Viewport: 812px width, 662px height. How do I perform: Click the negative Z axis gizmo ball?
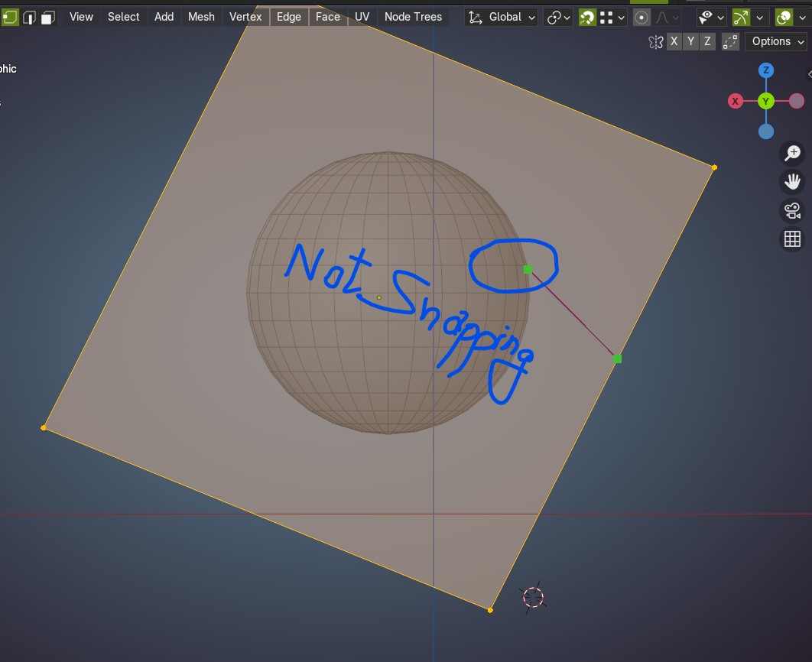[766, 131]
